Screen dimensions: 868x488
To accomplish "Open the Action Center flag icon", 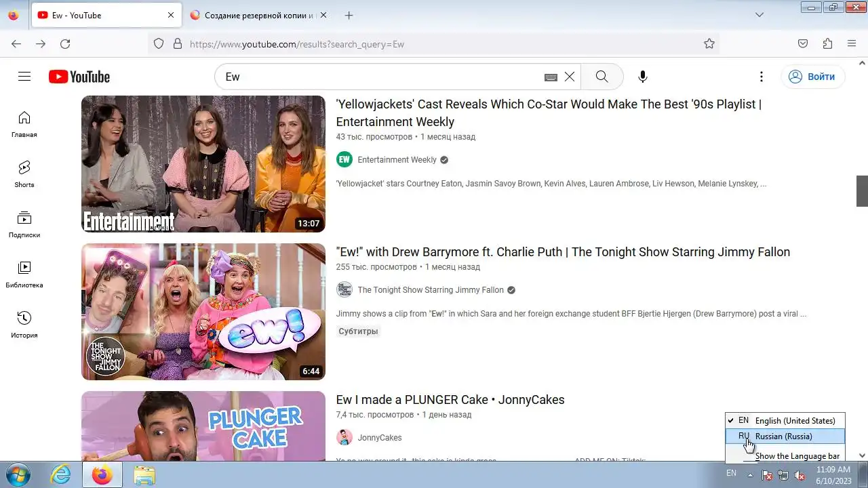I will [767, 475].
